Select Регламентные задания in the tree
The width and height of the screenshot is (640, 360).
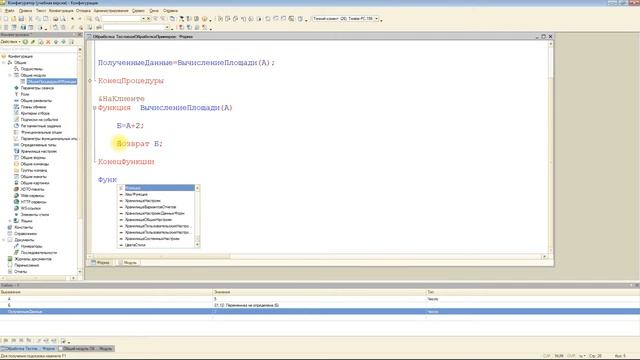pyautogui.click(x=41, y=126)
